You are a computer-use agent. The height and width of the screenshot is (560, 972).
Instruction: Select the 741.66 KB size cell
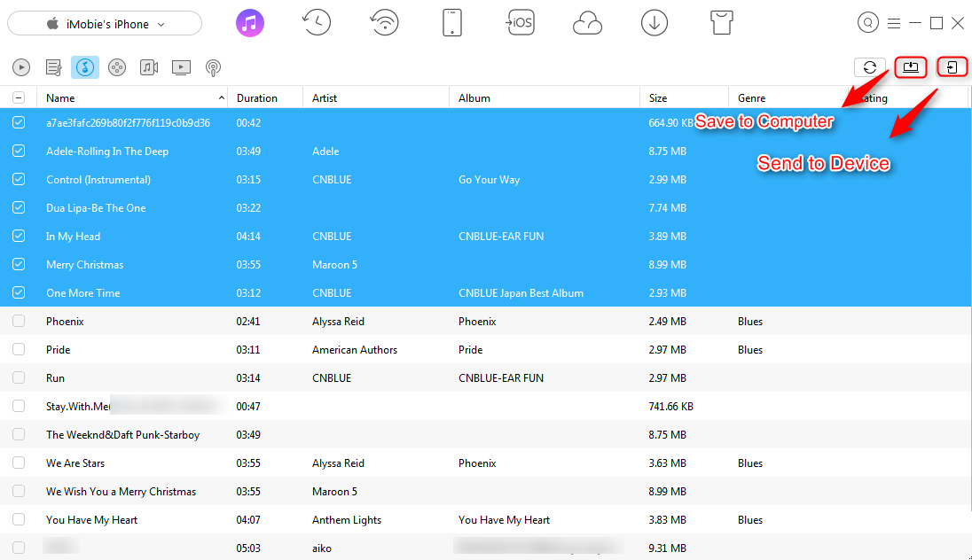(670, 407)
